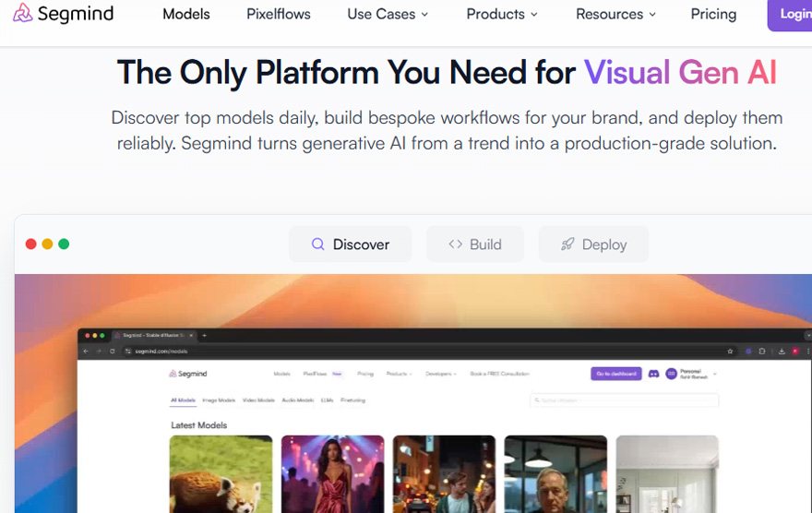This screenshot has width=812, height=513.
Task: Click the woman in red dress thumbnail
Action: [332, 473]
